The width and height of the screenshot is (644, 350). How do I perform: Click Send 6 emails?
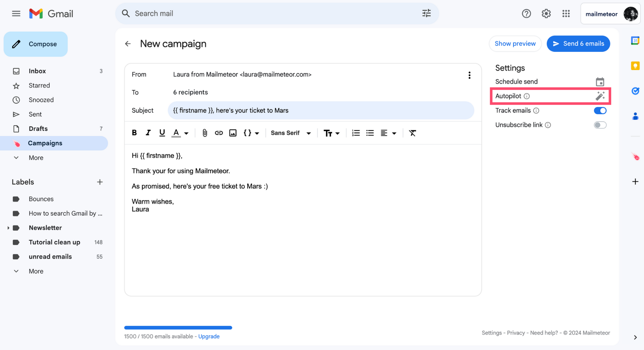point(578,44)
